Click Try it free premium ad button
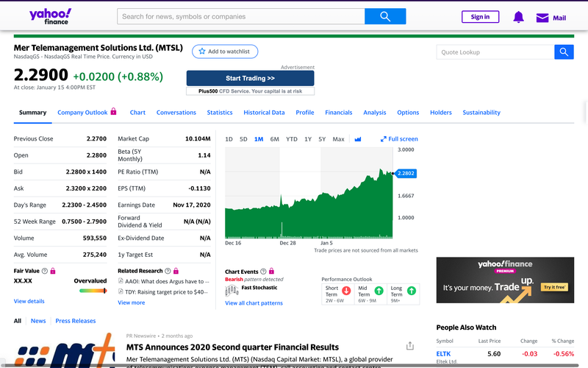Image resolution: width=588 pixels, height=368 pixels. tap(554, 287)
